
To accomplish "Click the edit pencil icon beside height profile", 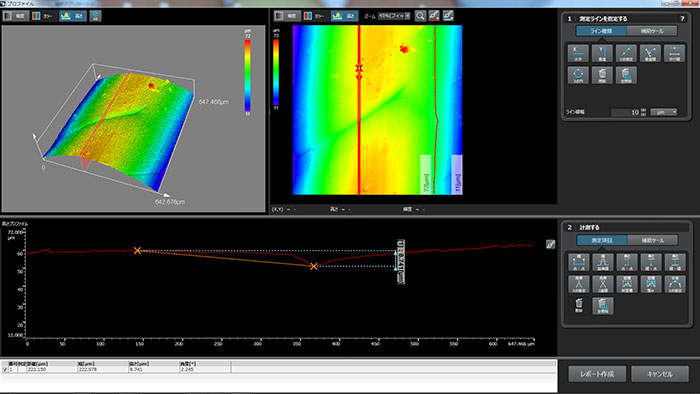I will [550, 244].
